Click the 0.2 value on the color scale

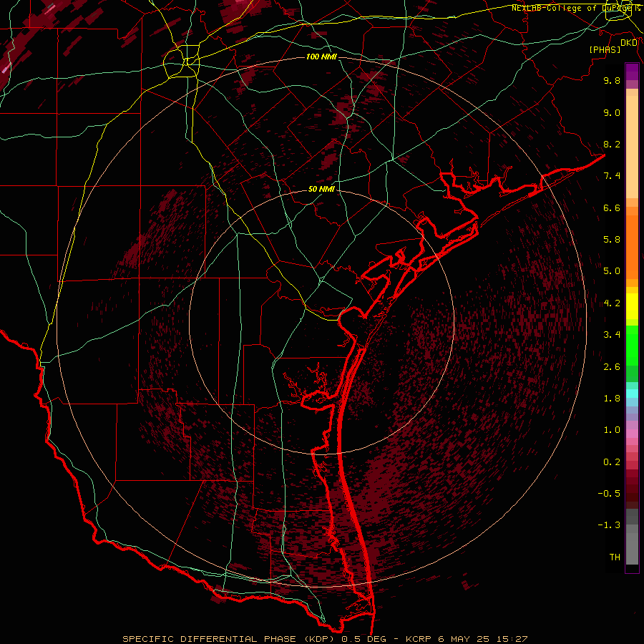click(612, 462)
